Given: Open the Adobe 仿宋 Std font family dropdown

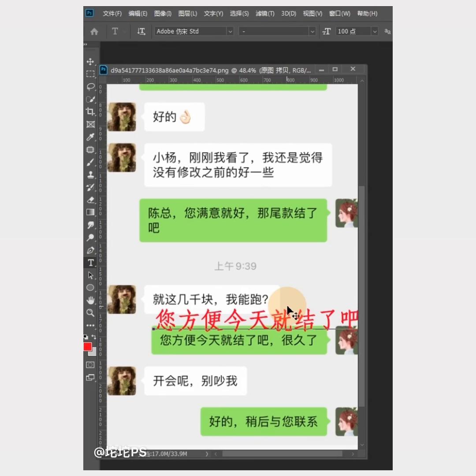Looking at the screenshot, I should [x=230, y=31].
